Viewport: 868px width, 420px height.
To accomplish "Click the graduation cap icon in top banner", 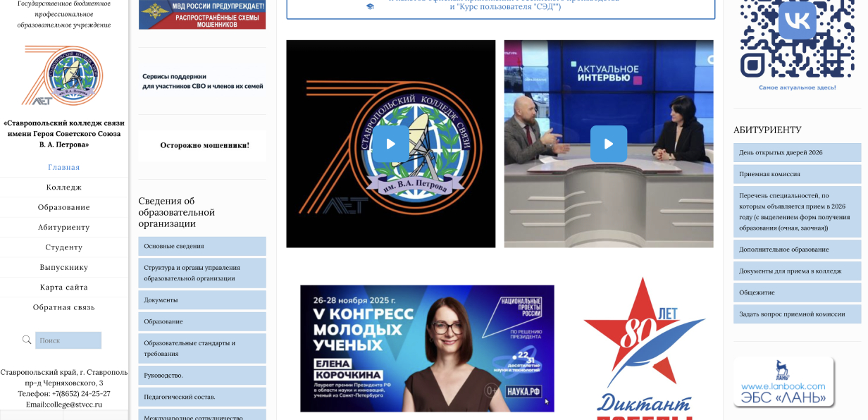I will pyautogui.click(x=370, y=6).
